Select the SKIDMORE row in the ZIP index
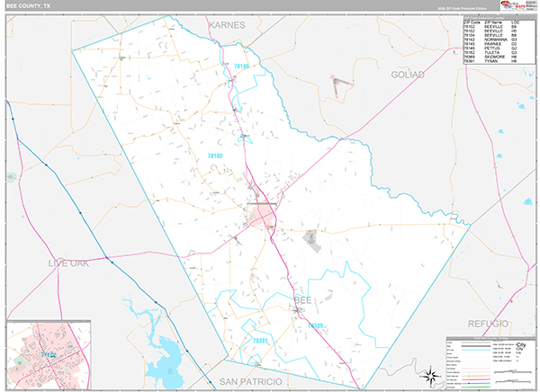540x392 pixels. tap(490, 57)
